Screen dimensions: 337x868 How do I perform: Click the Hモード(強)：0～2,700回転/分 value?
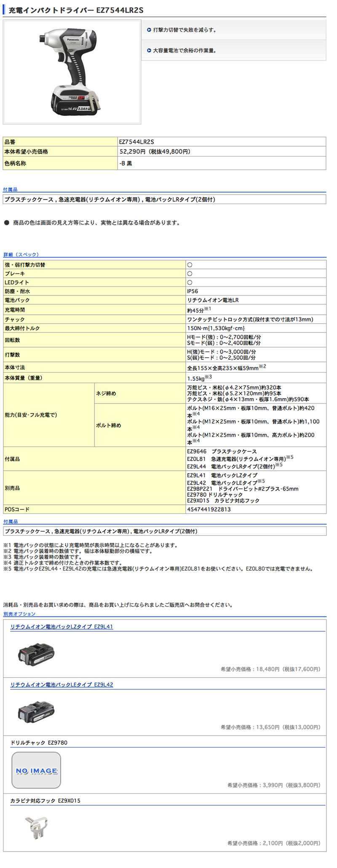pyautogui.click(x=224, y=337)
